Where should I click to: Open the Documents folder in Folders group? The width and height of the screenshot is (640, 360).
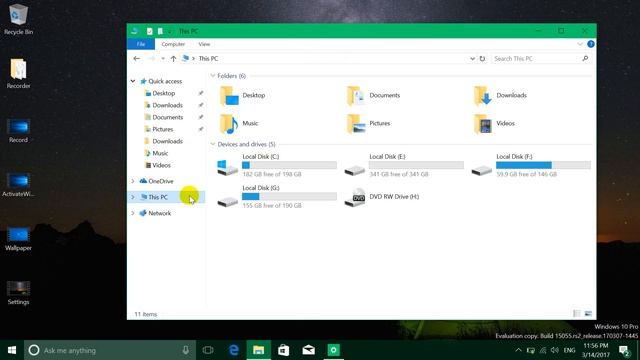point(373,96)
